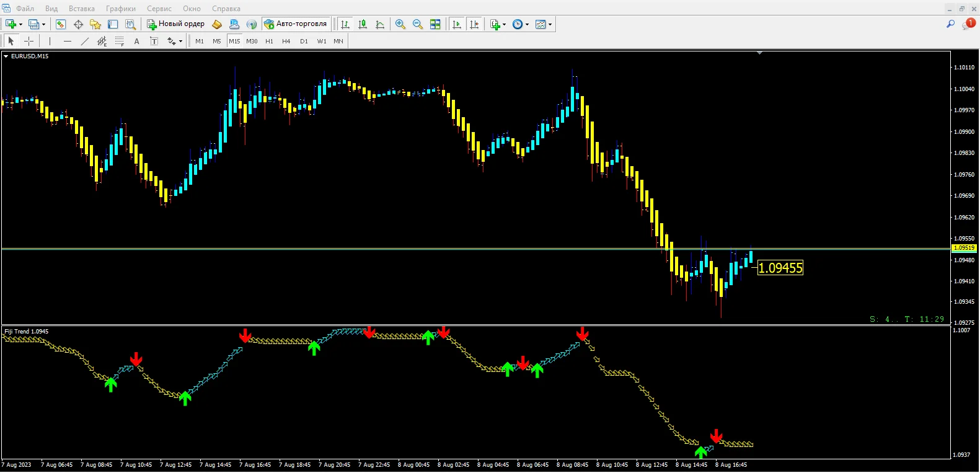Open the Сервис menu
This screenshot has height=473, width=980.
159,9
